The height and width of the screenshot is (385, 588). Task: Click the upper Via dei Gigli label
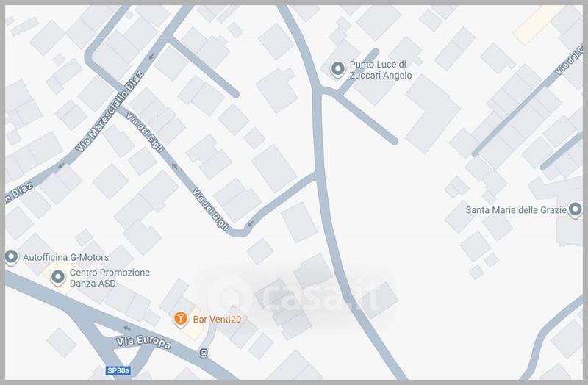click(145, 132)
